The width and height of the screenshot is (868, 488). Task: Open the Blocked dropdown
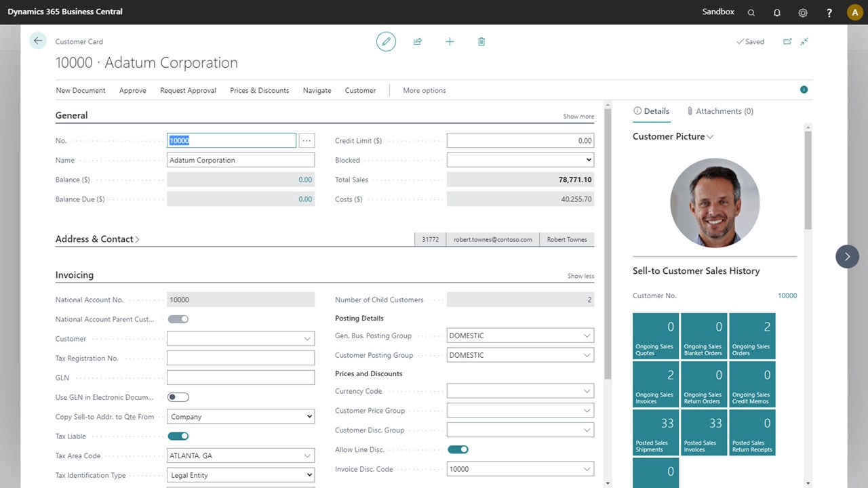coord(520,160)
